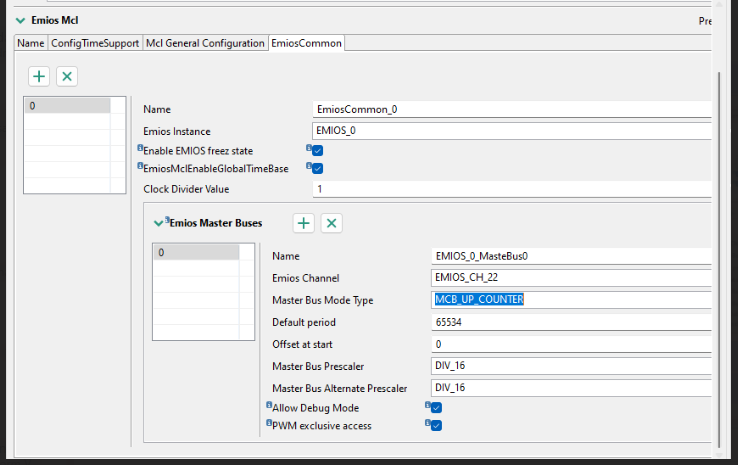This screenshot has height=465, width=738.
Task: Click info icon beside EmiosMclEnableGlobalTimeBase label
Action: pyautogui.click(x=140, y=167)
